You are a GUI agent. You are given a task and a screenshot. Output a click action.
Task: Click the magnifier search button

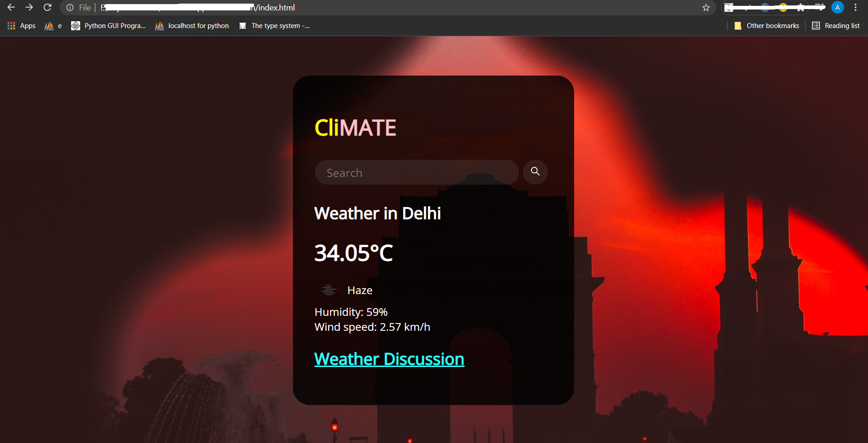(535, 172)
